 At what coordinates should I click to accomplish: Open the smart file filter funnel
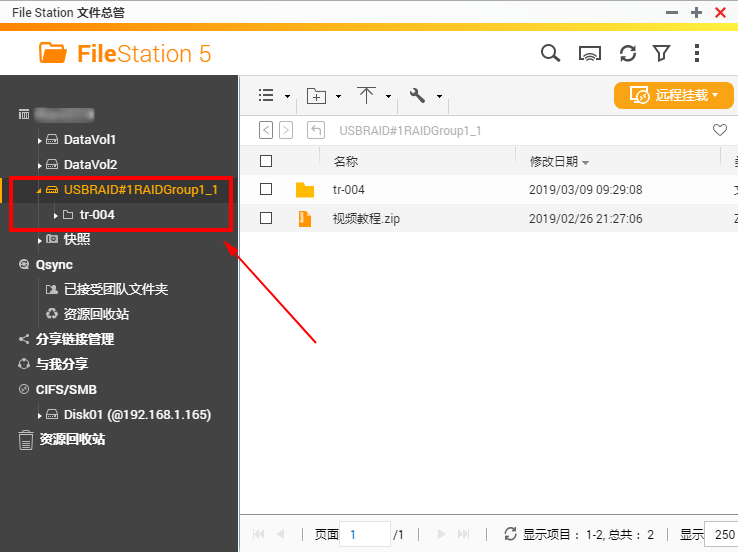coord(661,53)
